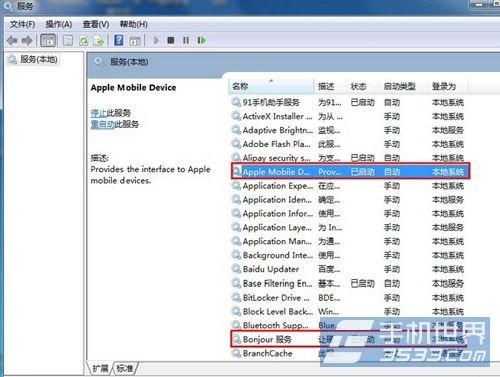Click the Restart service icon
The height and width of the screenshot is (377, 500).
(201, 41)
